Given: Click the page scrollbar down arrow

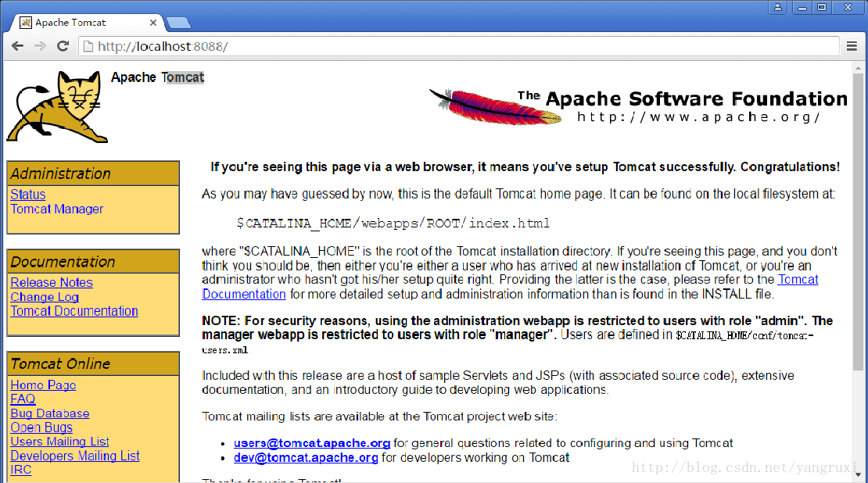Looking at the screenshot, I should 858,475.
